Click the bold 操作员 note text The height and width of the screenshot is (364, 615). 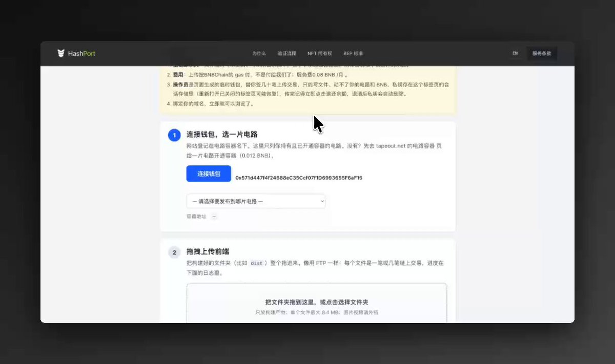[x=181, y=84]
